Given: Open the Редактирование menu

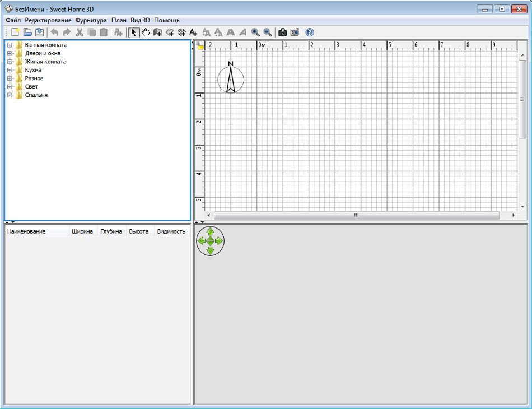Looking at the screenshot, I should (x=48, y=20).
